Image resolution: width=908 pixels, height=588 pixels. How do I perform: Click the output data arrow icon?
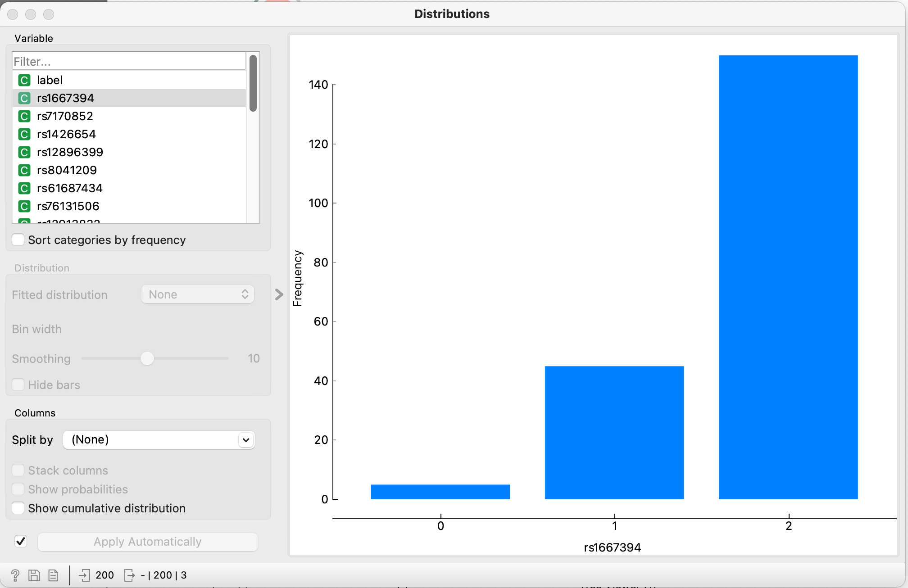[x=129, y=575]
